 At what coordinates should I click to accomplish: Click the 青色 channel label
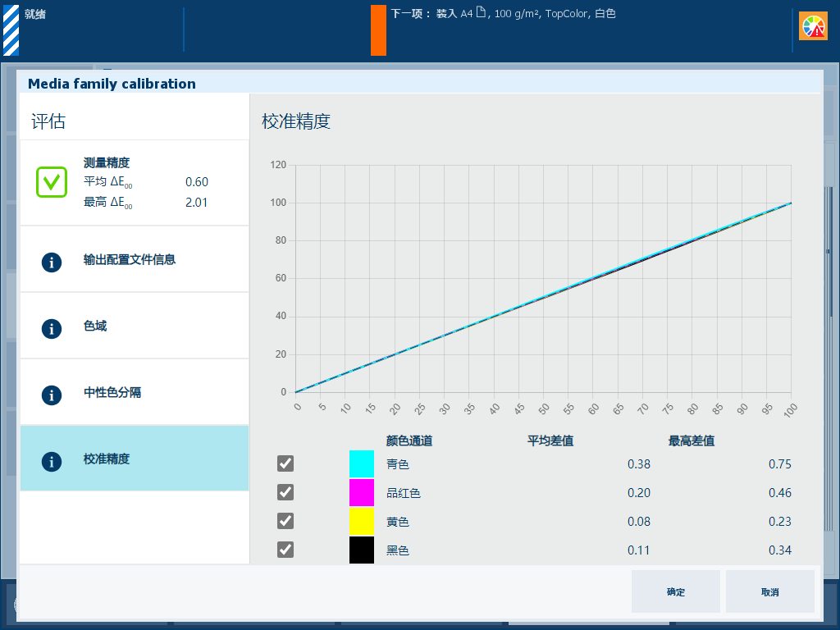(398, 464)
